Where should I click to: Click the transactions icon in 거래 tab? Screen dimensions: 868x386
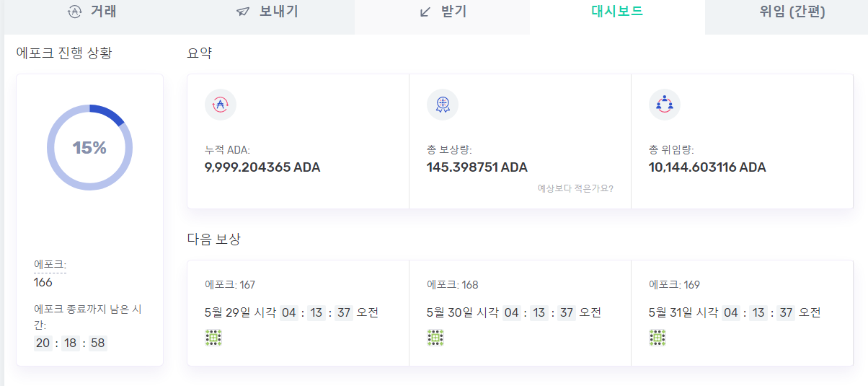click(74, 12)
